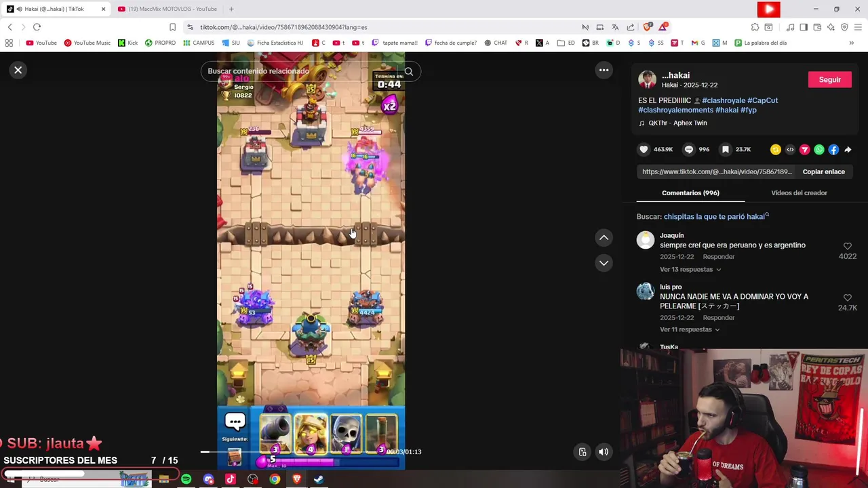Repost the video with yellow repost icon
The image size is (868, 488).
776,149
